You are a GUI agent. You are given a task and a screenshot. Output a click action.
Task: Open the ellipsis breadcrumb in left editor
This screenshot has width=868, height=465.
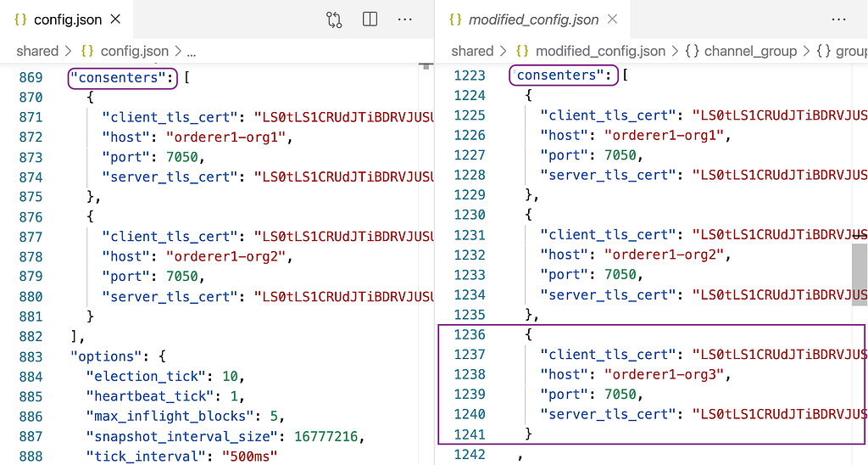point(192,53)
